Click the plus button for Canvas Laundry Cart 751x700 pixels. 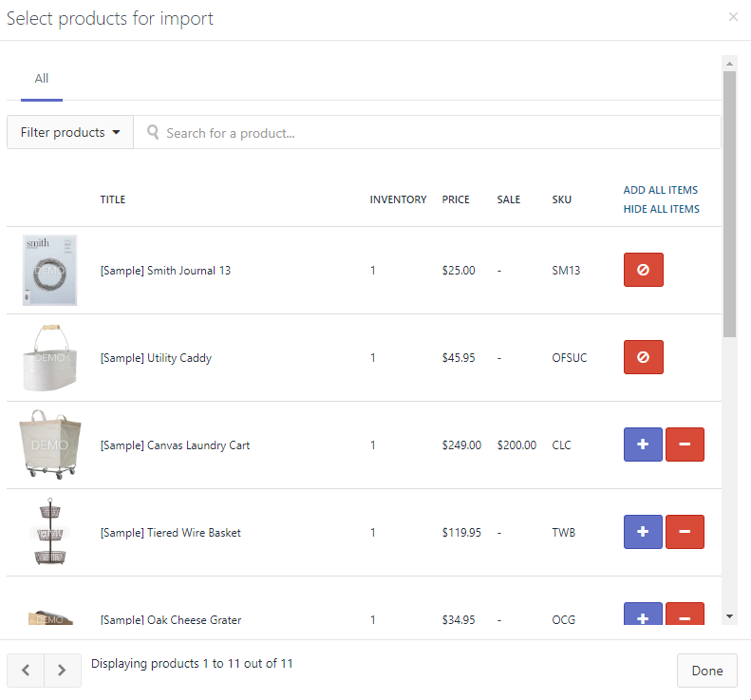[643, 445]
